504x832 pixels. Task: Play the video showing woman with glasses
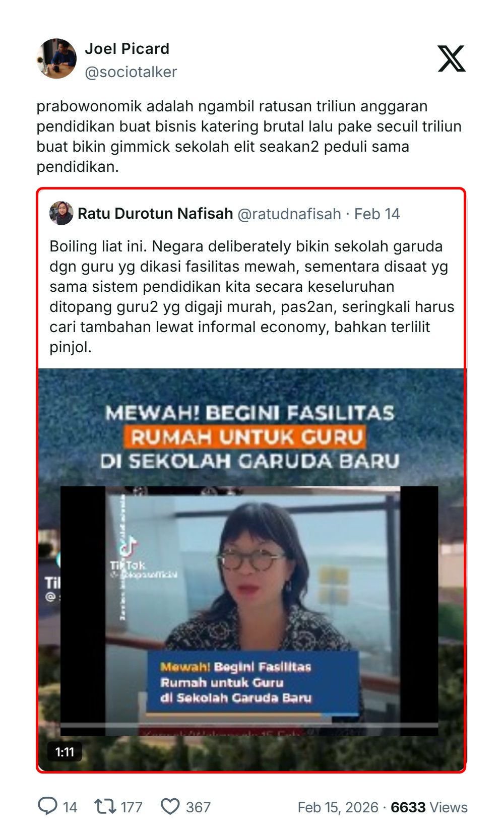point(251,569)
